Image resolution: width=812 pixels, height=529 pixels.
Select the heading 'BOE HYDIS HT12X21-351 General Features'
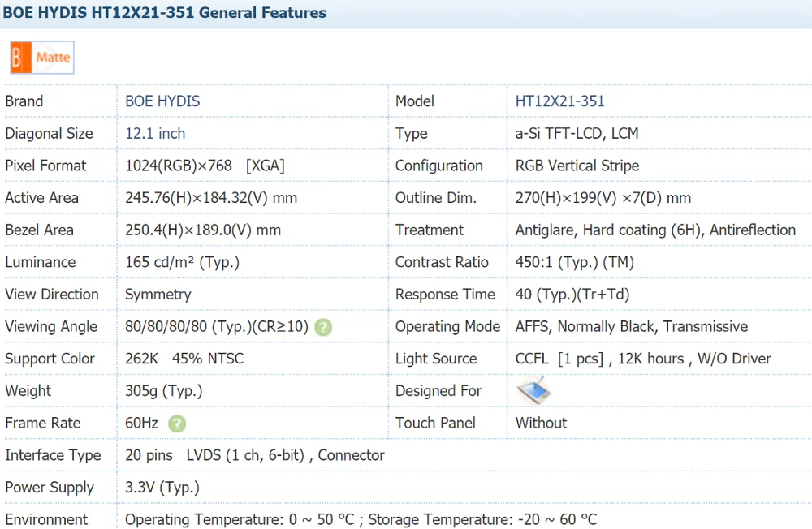click(x=165, y=12)
